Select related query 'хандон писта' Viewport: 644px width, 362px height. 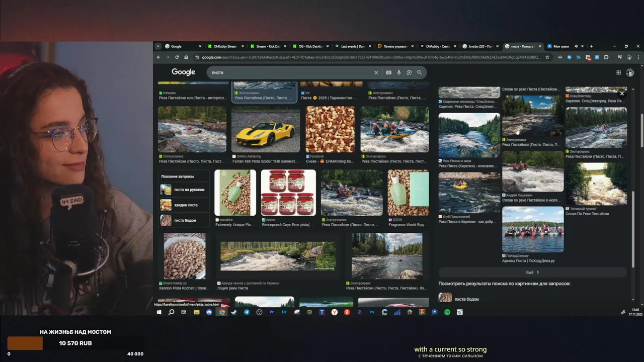[184, 205]
